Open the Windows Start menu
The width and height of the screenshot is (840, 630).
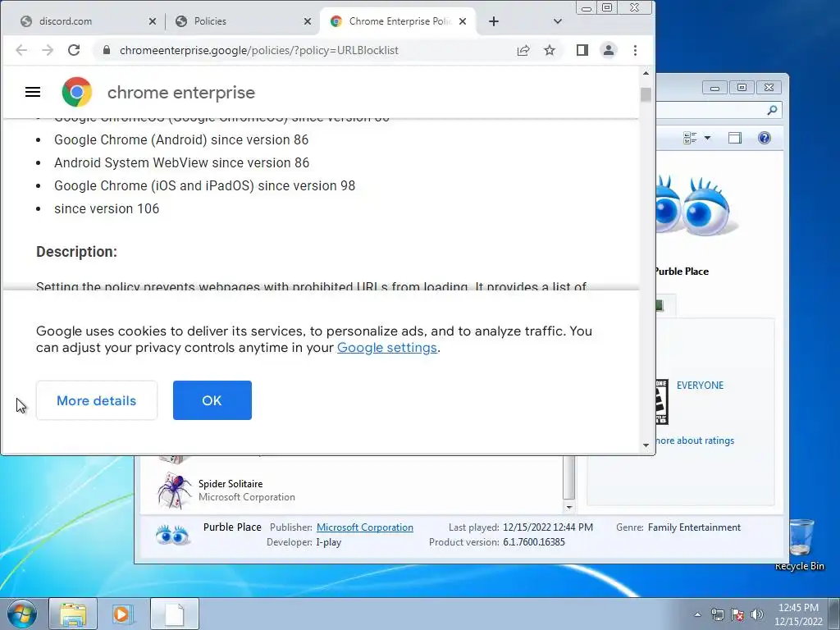[x=21, y=614]
